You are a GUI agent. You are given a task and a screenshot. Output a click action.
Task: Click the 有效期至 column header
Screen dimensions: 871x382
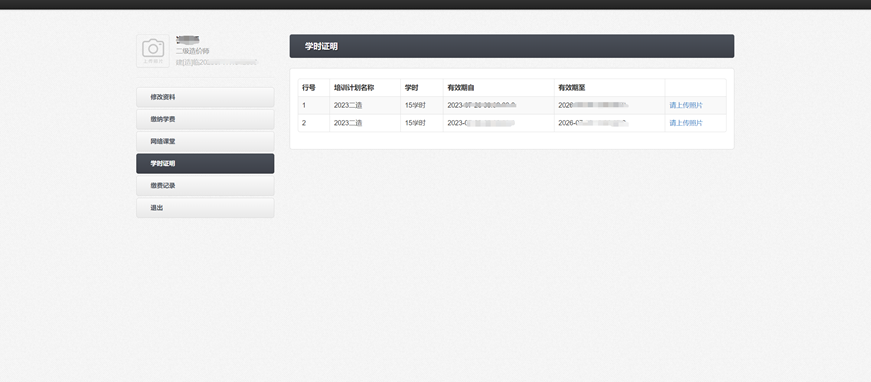click(572, 88)
